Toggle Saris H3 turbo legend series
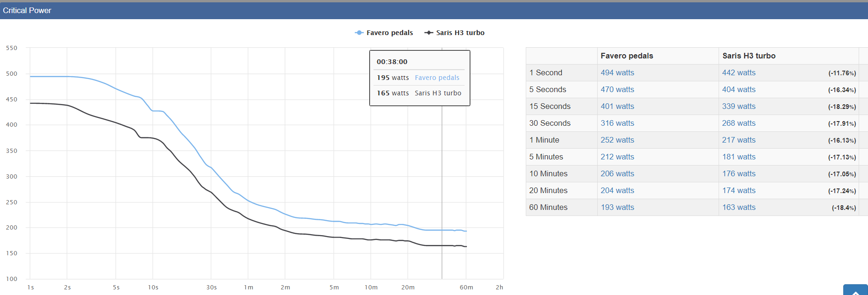This screenshot has height=295, width=868. click(x=454, y=33)
